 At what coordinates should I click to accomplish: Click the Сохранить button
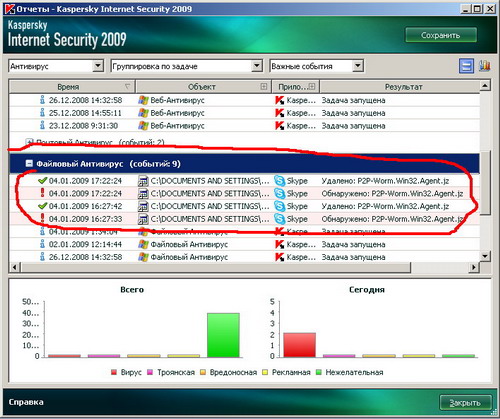[x=441, y=35]
